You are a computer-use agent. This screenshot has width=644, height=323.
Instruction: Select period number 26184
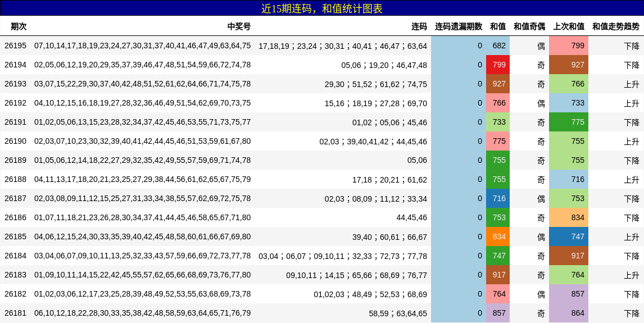[x=15, y=256]
